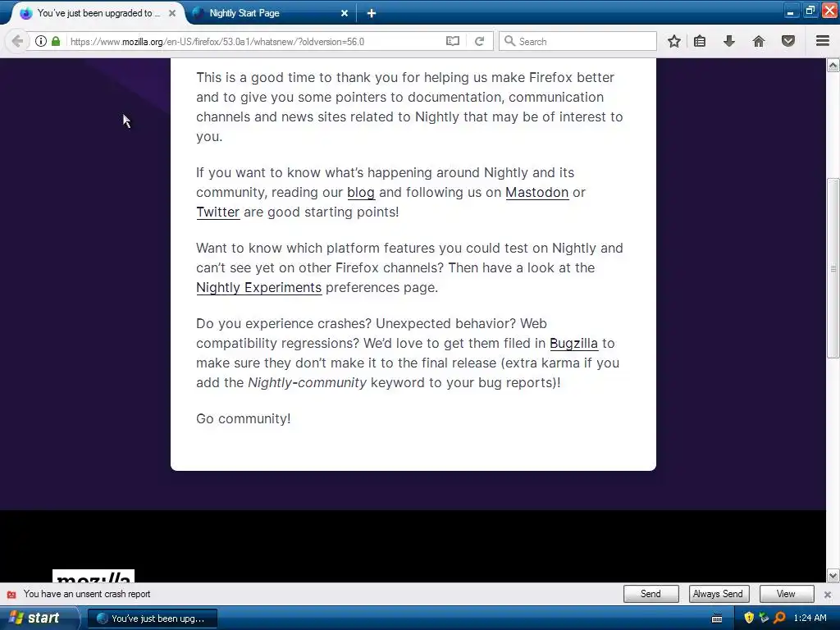This screenshot has width=840, height=630.
Task: Send the unsent crash report
Action: [x=651, y=594]
